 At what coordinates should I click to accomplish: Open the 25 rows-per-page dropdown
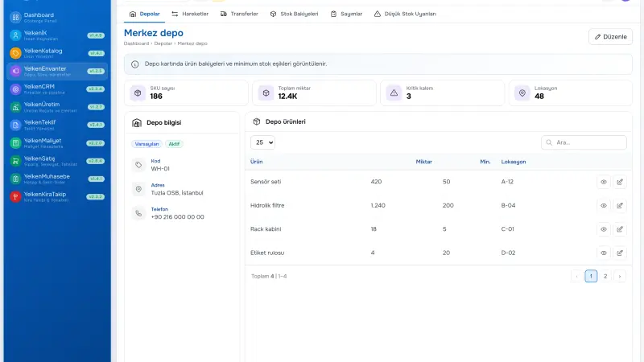(x=263, y=142)
